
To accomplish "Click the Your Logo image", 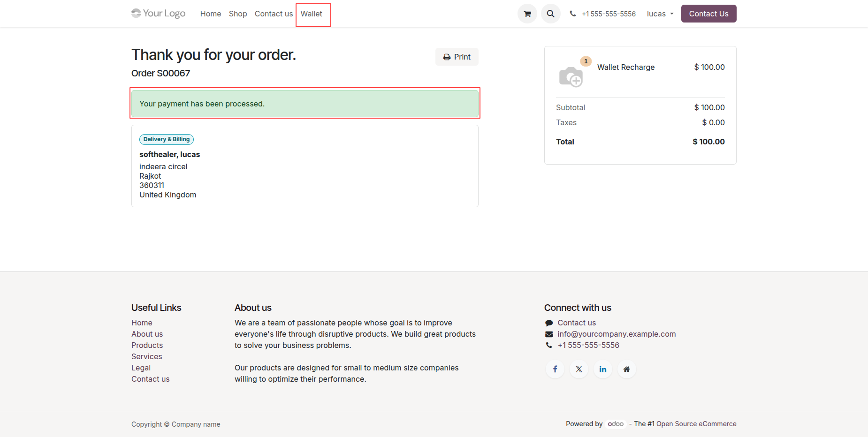I will pyautogui.click(x=159, y=13).
